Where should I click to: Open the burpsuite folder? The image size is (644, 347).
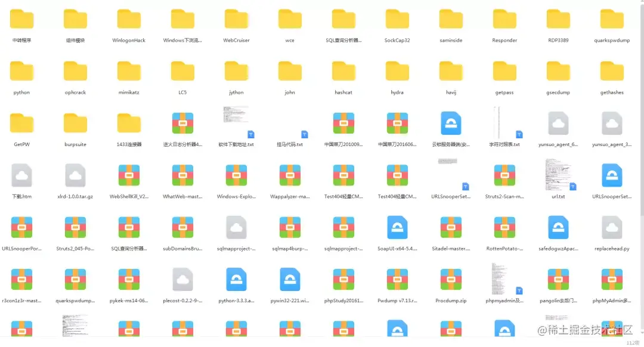[75, 123]
